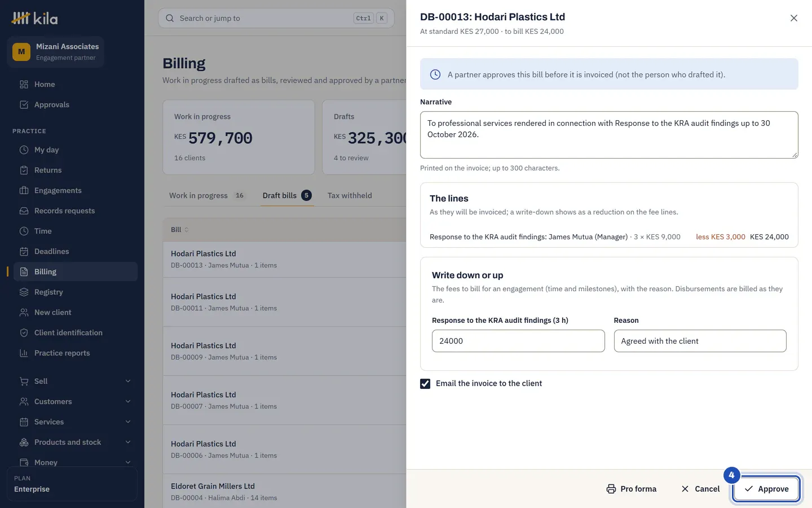Focus the Search or jump to box
The height and width of the screenshot is (508, 812).
coord(276,18)
